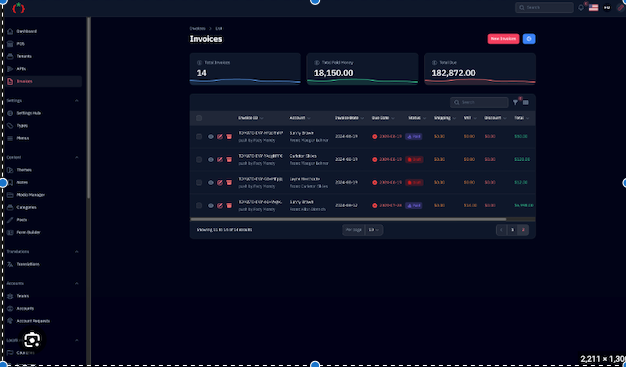Open Media Manager in the sidebar
The height and width of the screenshot is (367, 626).
30,195
